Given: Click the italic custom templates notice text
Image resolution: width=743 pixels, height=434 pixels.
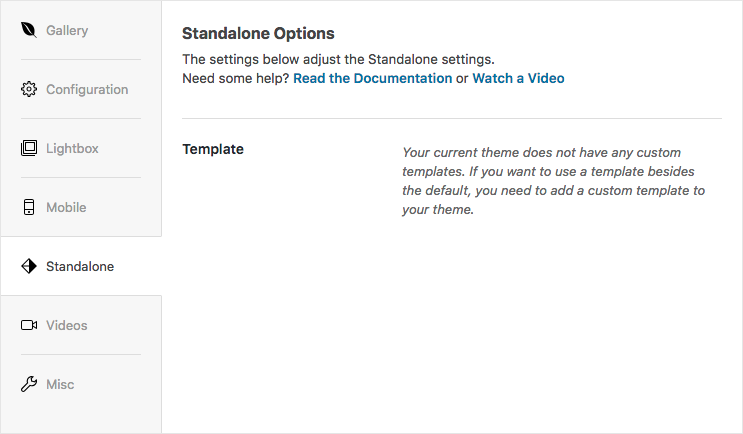Looking at the screenshot, I should coord(553,181).
